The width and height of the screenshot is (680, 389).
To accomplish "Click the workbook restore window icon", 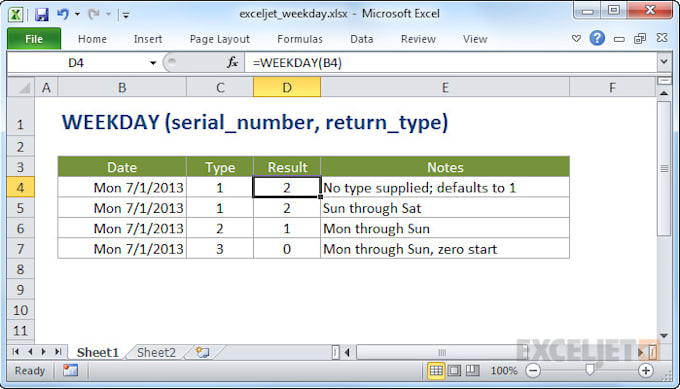I will (640, 39).
